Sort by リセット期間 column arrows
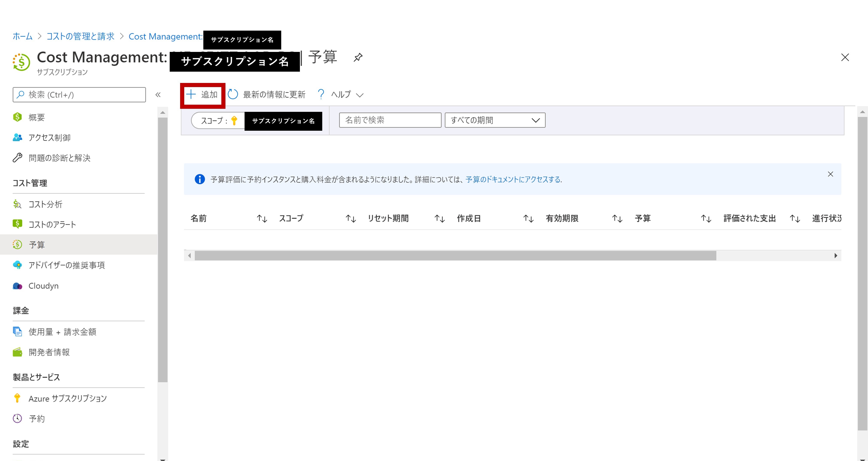The width and height of the screenshot is (868, 461). click(439, 218)
